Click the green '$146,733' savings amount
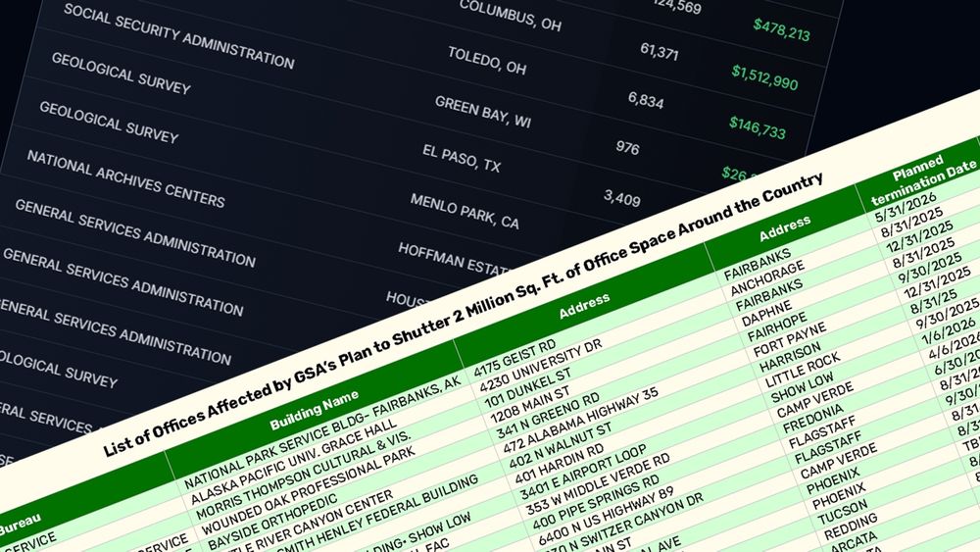 [x=757, y=126]
